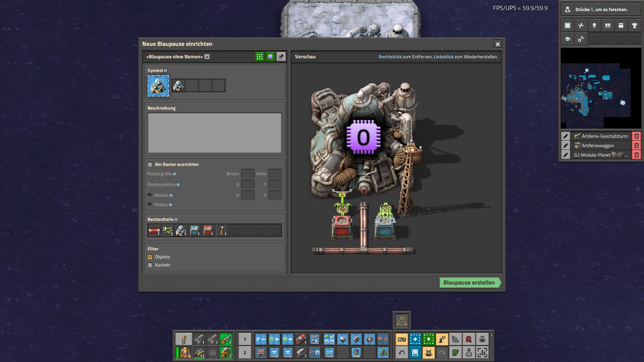Viewport: 644px width, 362px height.
Task: Open production statistics graph icon
Action: [x=581, y=25]
